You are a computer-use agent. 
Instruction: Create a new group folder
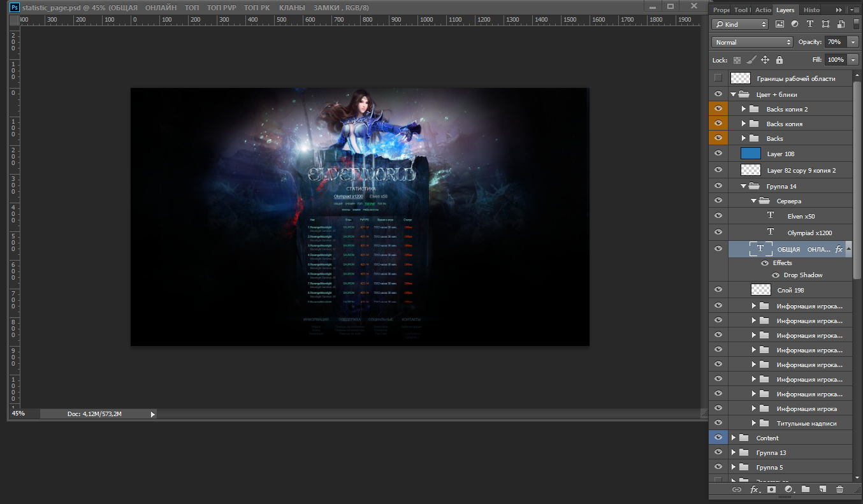tap(806, 489)
